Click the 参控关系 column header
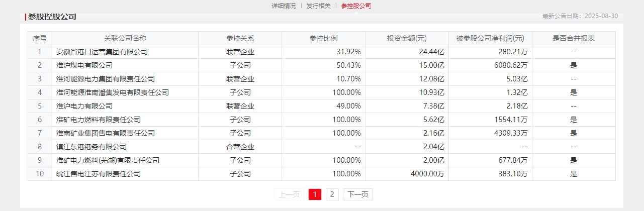Viewport: 644px width, 211px height. coord(240,38)
